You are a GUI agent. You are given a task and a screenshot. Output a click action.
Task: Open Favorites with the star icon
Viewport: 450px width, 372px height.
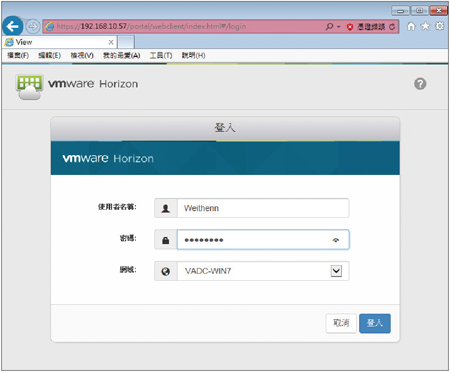425,26
